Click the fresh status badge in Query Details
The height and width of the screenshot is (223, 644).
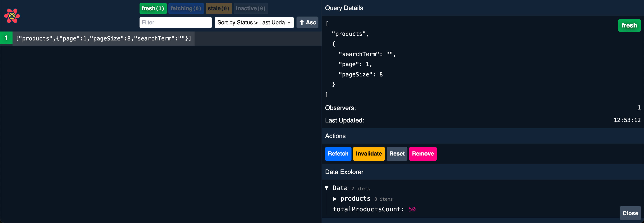[x=629, y=25]
